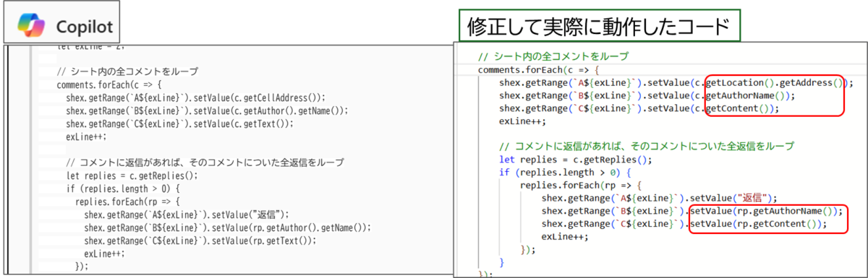
Task: Click the line containing c.getContent()
Action: point(639,109)
